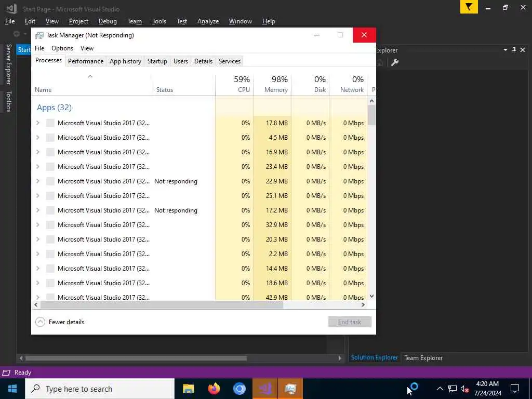The image size is (532, 399).
Task: Click the Visual Studio feedback flag icon
Action: (x=469, y=7)
